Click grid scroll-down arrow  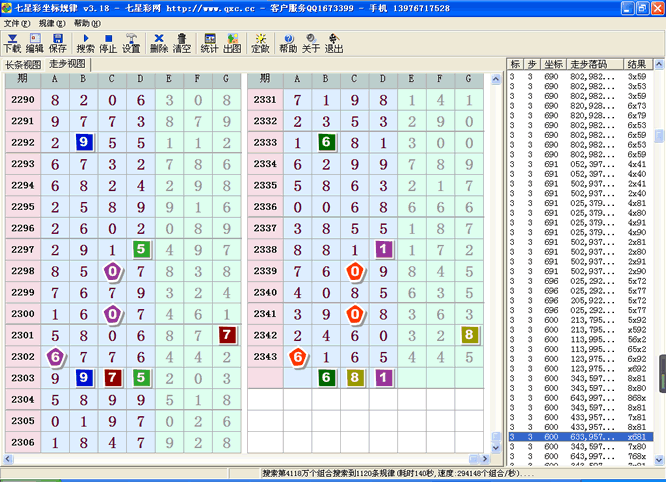click(496, 448)
